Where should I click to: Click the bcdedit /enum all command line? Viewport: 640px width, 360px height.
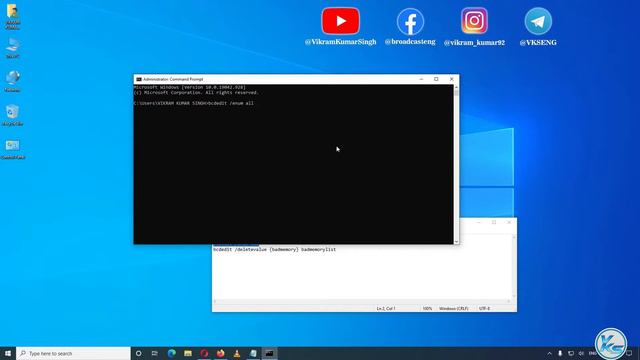pyautogui.click(x=193, y=103)
